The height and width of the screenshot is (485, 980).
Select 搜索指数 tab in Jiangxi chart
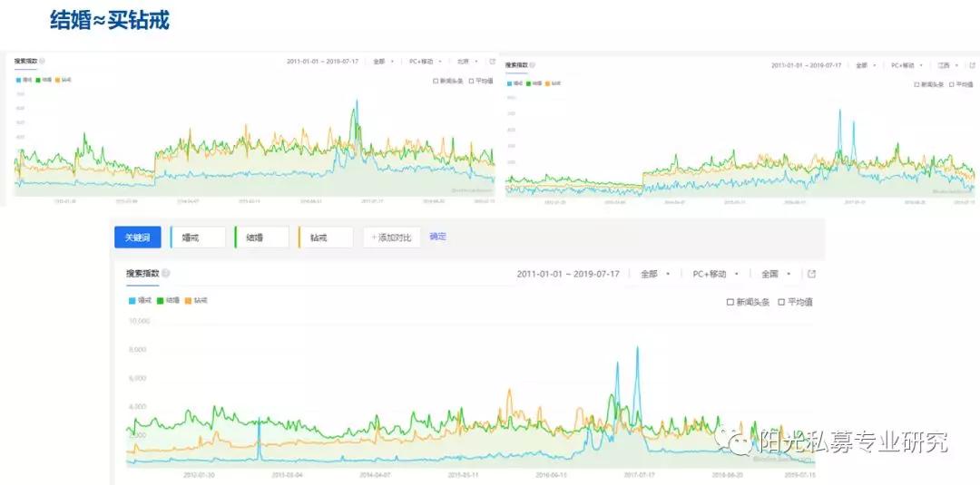click(517, 65)
